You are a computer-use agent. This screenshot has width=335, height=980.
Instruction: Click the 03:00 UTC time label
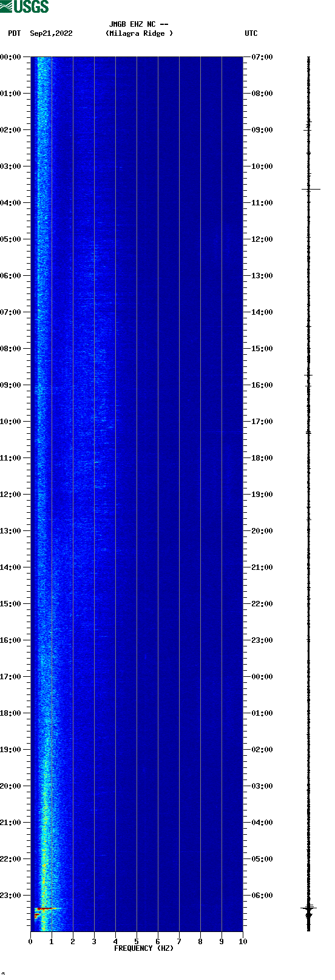point(262,786)
